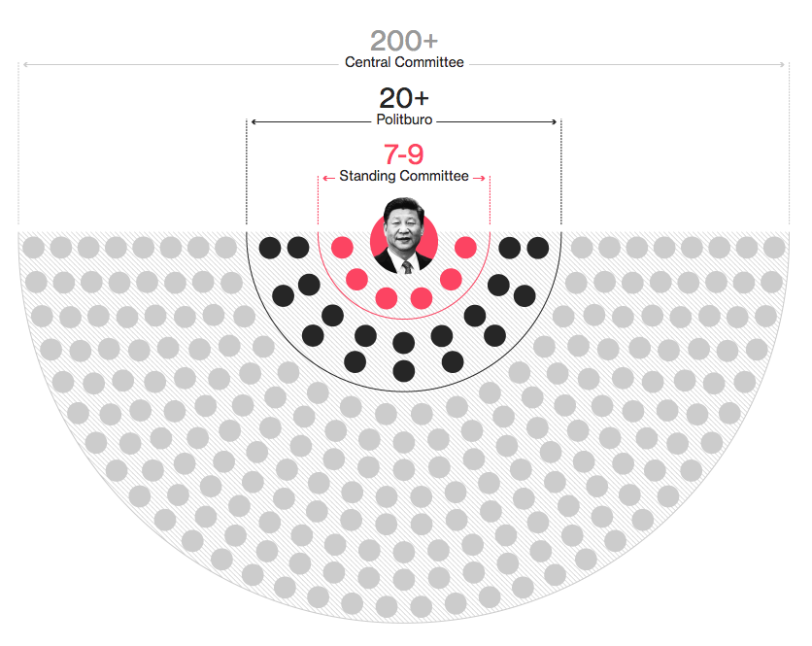Click the left arrowhead of the Central Committee span

click(x=26, y=65)
